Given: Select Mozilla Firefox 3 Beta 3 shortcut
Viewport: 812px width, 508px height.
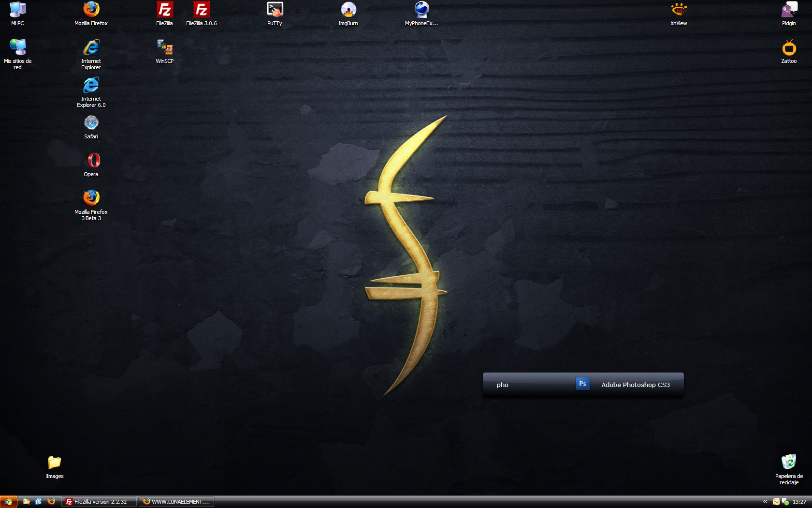Looking at the screenshot, I should (91, 199).
